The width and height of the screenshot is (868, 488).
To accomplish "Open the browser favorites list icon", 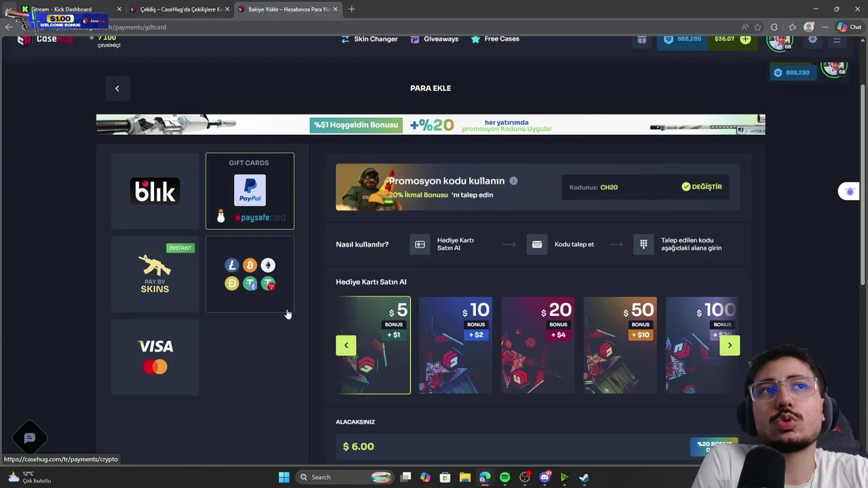I will tap(791, 27).
